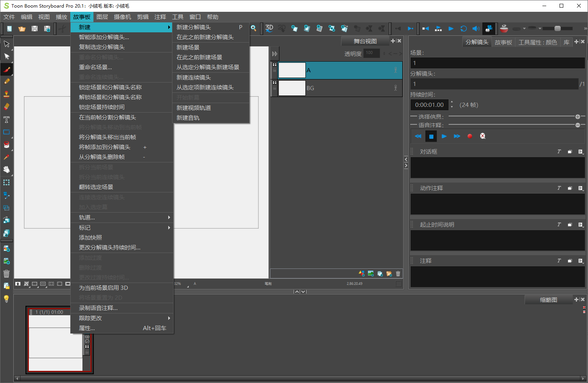Select the Eraser tool
Viewport: 588px width, 383px height.
(6, 106)
